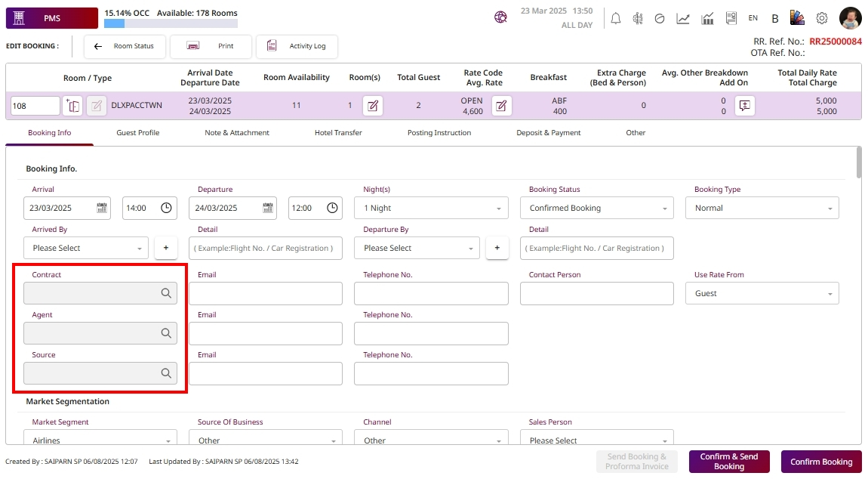
Task: Open the color theme palette
Action: click(x=797, y=18)
